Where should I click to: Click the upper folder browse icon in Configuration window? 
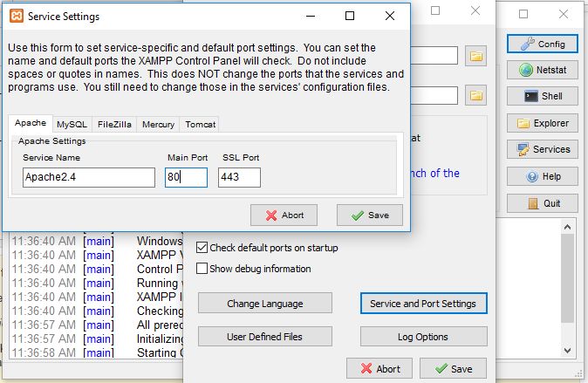pos(475,56)
